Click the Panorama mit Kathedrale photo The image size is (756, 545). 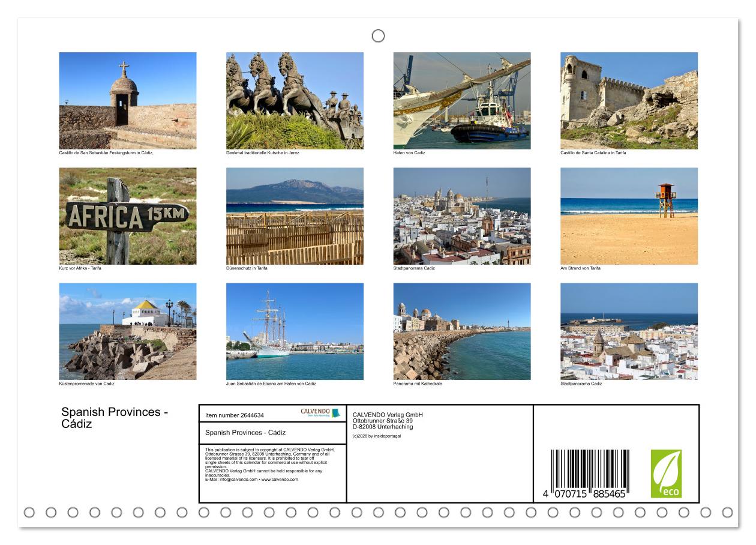tap(462, 331)
